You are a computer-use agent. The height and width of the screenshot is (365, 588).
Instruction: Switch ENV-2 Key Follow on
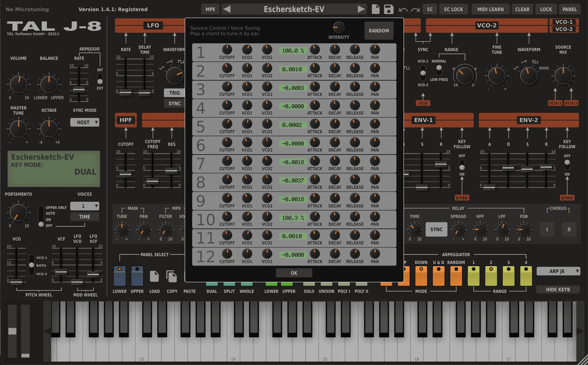point(567,165)
